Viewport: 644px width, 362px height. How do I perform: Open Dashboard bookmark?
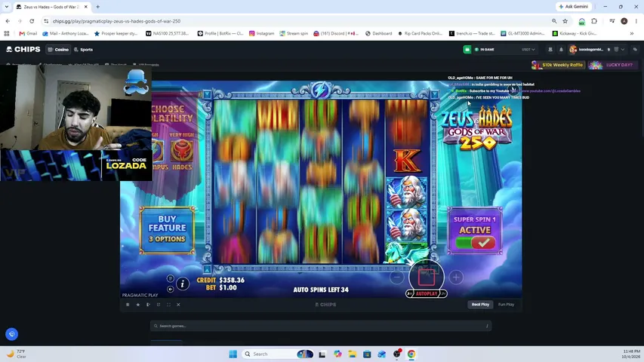[x=378, y=34]
